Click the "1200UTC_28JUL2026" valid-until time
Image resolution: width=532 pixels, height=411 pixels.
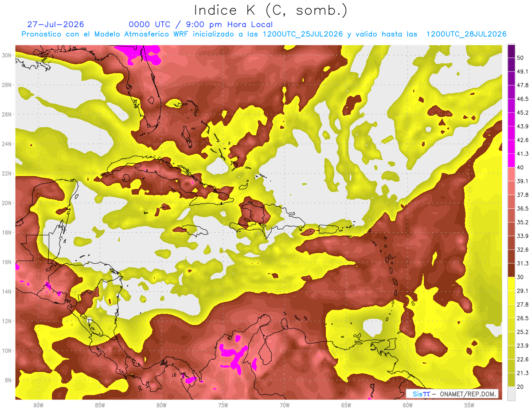click(466, 34)
